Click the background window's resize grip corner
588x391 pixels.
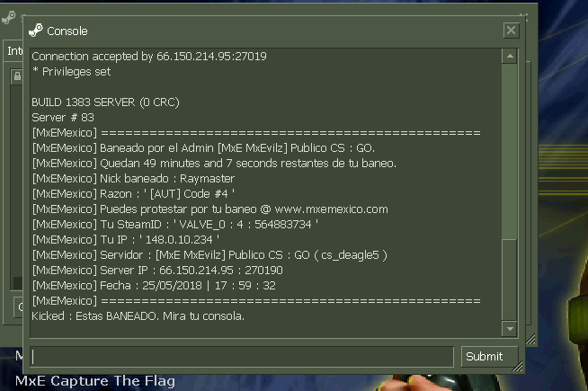tap(531, 340)
